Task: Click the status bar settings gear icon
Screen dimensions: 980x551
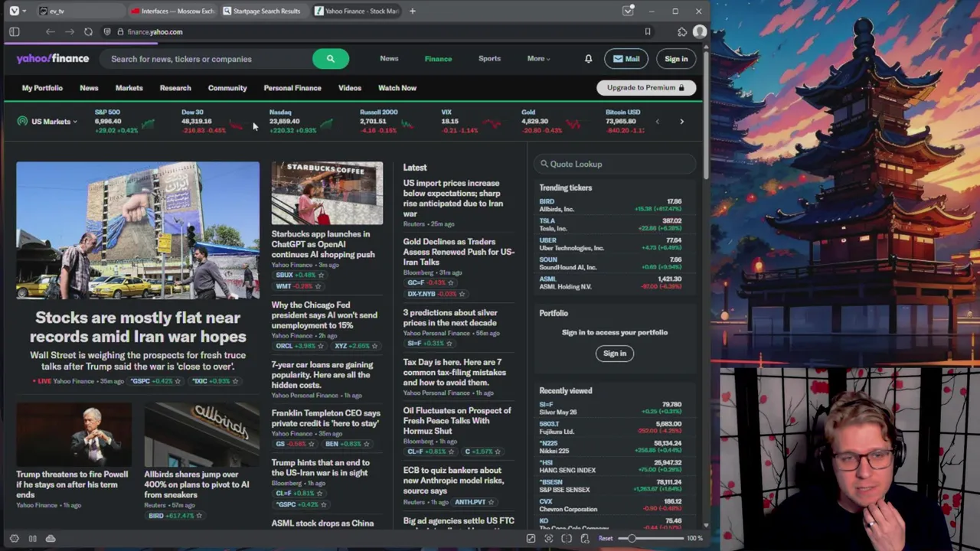Action: pyautogui.click(x=14, y=539)
